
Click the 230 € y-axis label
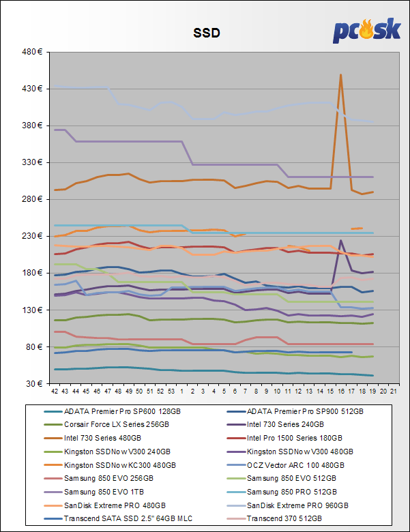point(32,236)
